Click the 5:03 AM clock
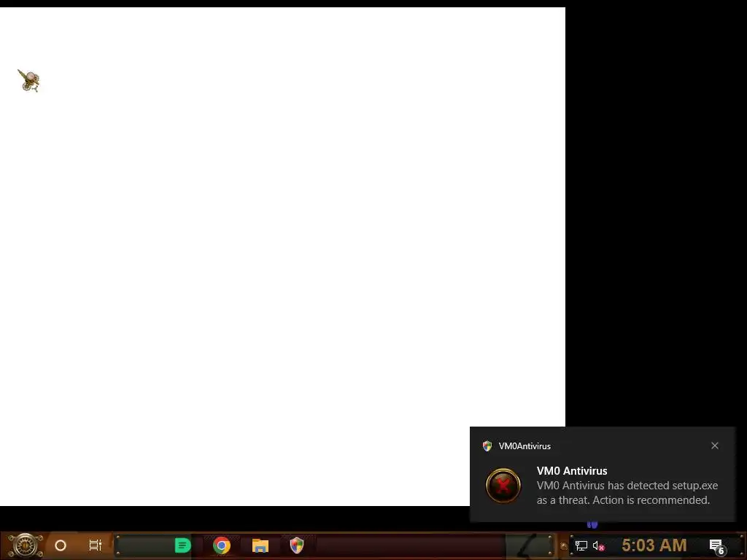This screenshot has height=560, width=747. [x=654, y=545]
